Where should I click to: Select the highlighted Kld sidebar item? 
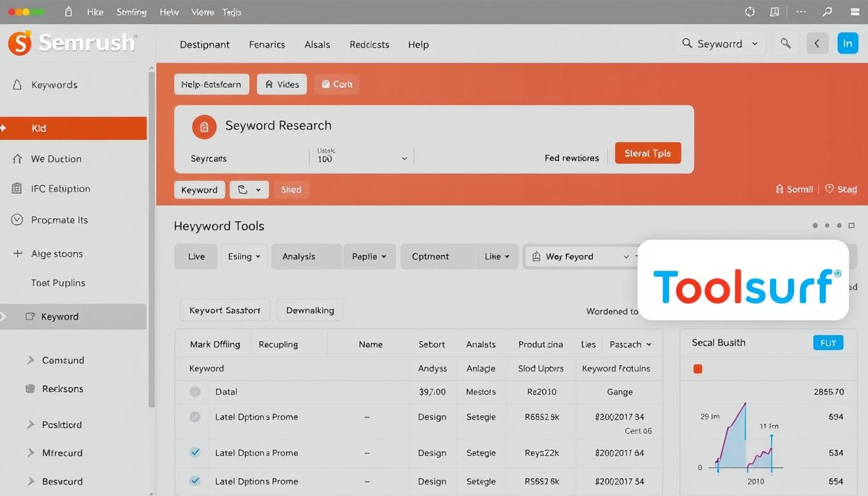[73, 128]
